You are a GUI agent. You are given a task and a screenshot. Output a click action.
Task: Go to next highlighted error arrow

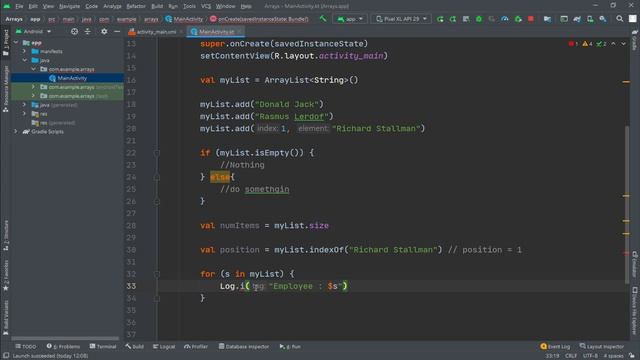pyautogui.click(x=623, y=44)
